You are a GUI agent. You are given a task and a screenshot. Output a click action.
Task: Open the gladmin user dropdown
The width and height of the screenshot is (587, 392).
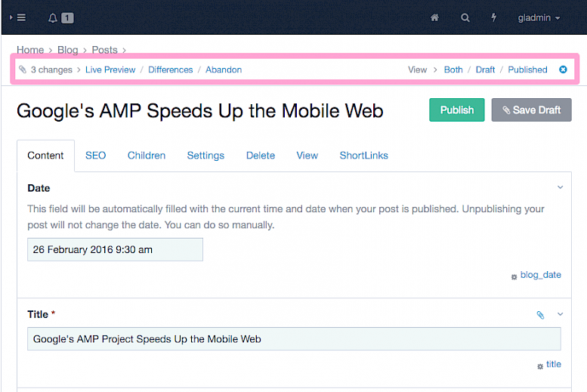pyautogui.click(x=539, y=17)
